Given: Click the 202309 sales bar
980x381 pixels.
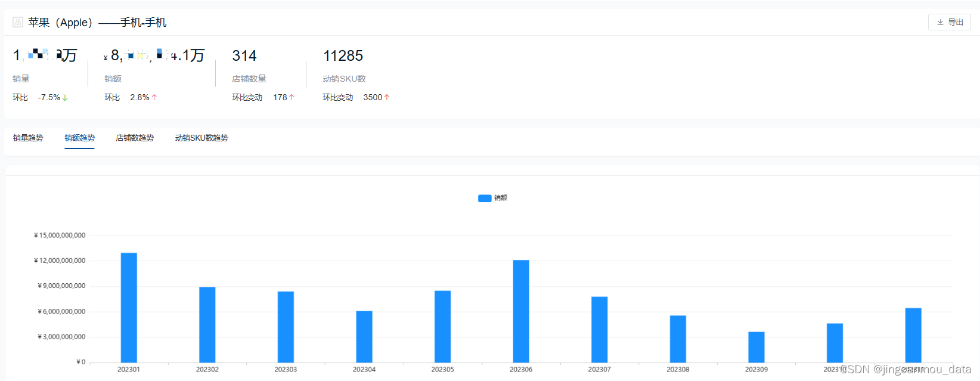Looking at the screenshot, I should point(756,347).
